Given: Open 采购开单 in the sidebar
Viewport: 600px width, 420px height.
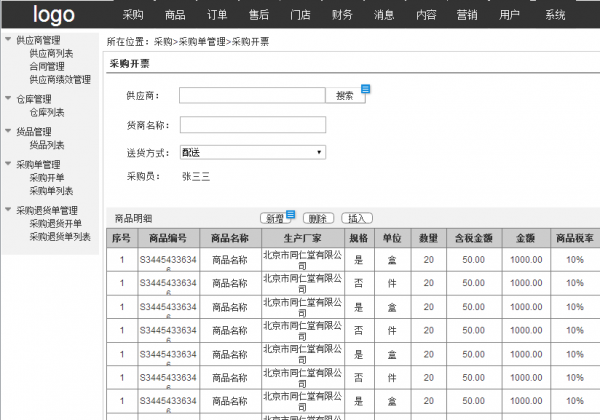Looking at the screenshot, I should click(x=47, y=177).
